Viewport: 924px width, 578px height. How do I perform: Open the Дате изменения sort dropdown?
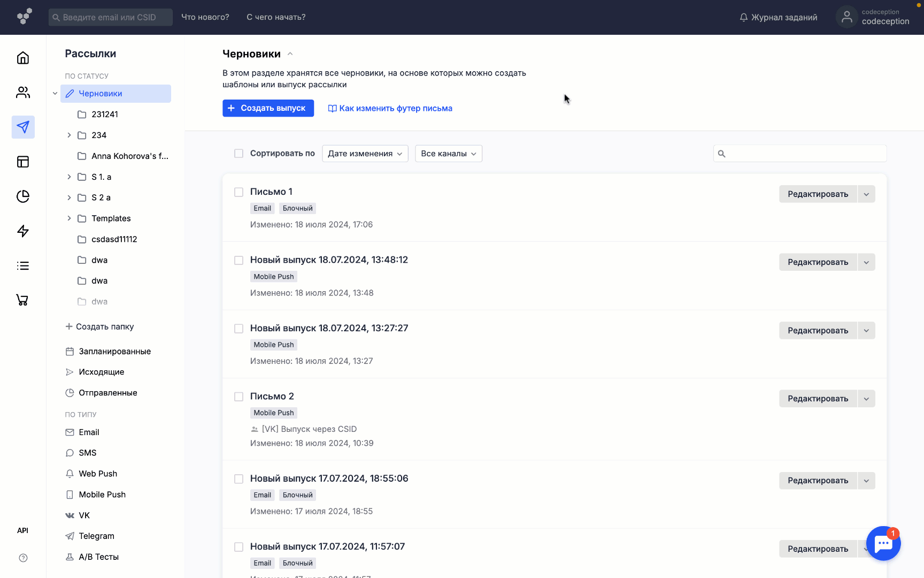365,154
